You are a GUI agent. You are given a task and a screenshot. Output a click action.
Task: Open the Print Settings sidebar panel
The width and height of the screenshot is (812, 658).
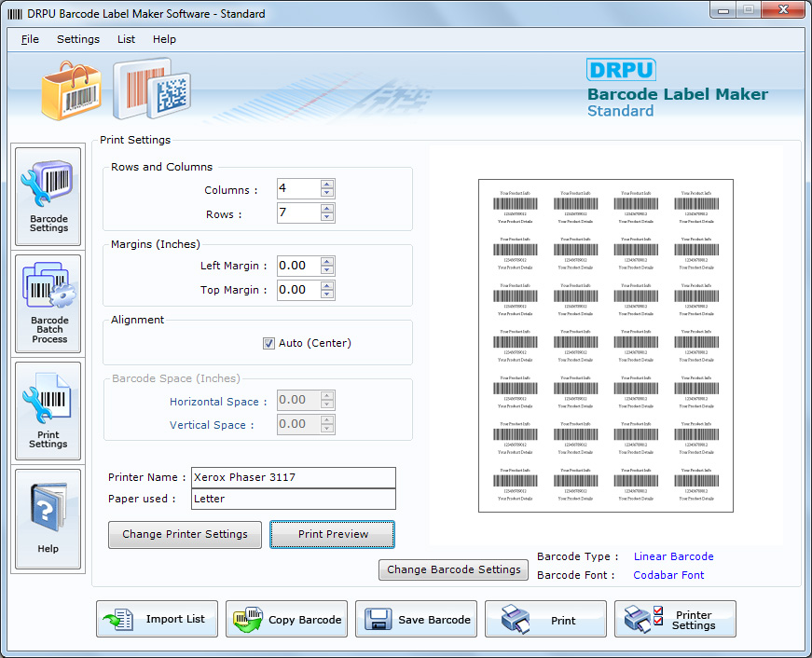pos(48,410)
